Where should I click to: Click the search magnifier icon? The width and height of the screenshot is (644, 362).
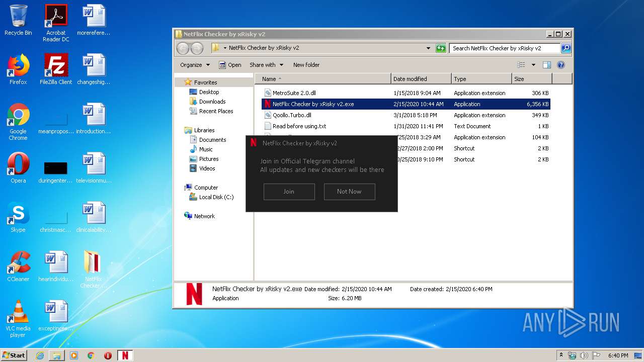click(566, 48)
